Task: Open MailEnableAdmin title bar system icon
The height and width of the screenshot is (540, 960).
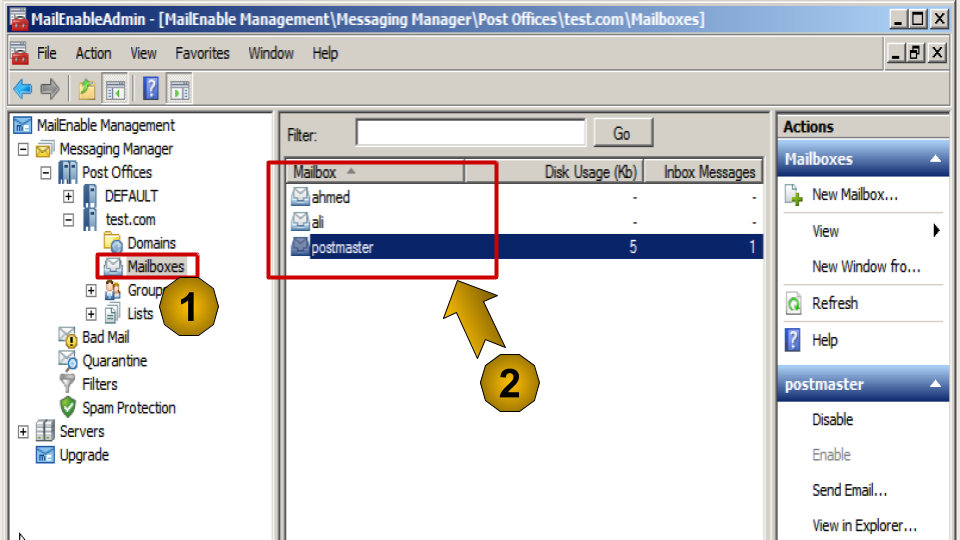Action: point(18,19)
